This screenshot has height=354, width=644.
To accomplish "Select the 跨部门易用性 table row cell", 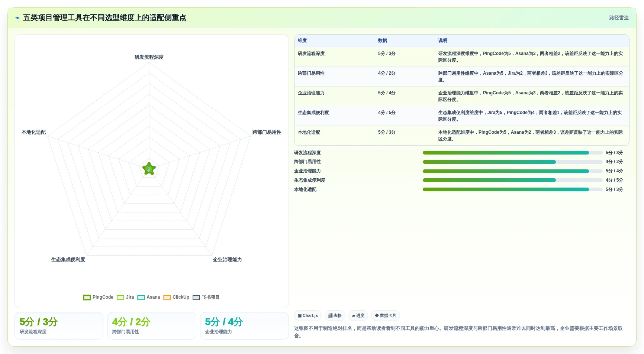I will pos(311,73).
